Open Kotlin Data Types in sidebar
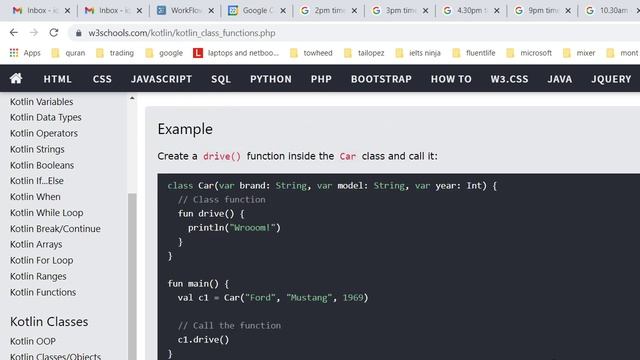This screenshot has height=360, width=640. (46, 118)
